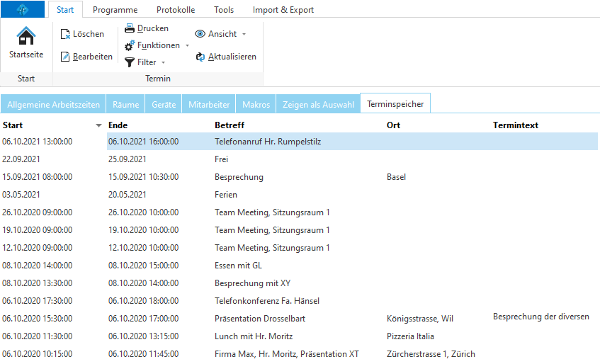The height and width of the screenshot is (364, 600).
Task: Go to Startseite home icon
Action: [26, 36]
